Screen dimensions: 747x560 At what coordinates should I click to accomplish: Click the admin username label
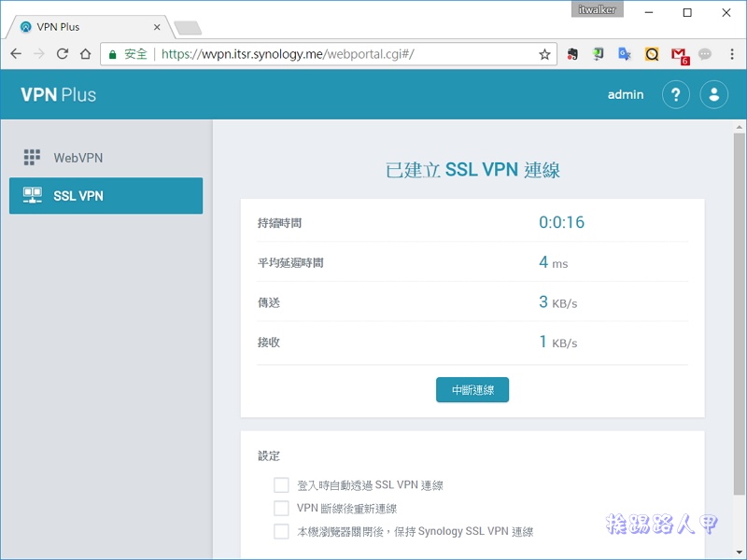tap(626, 95)
